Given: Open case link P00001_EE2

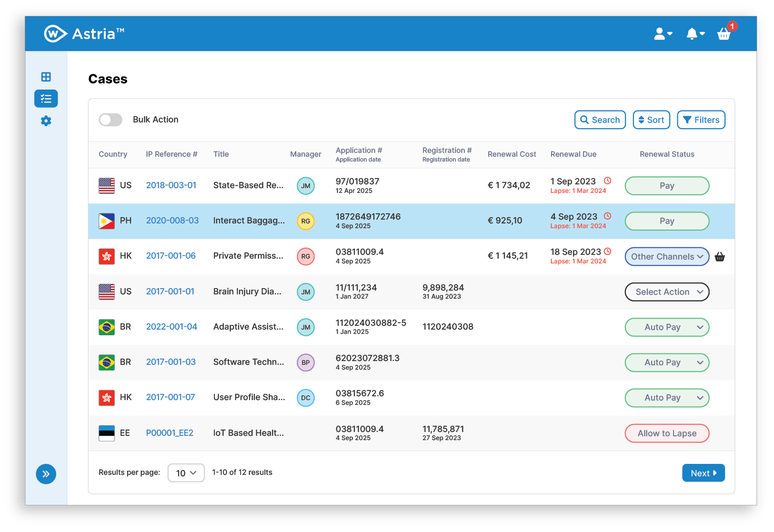Looking at the screenshot, I should pyautogui.click(x=170, y=433).
